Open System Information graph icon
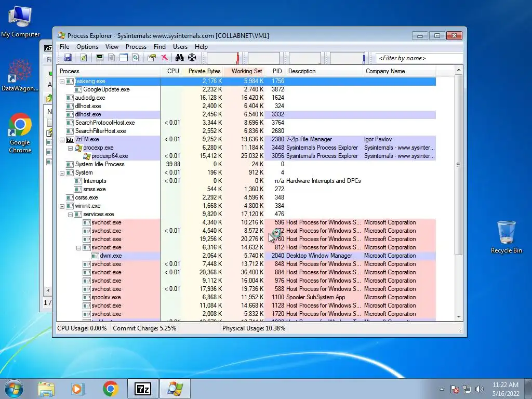This screenshot has height=399, width=532. (99, 58)
